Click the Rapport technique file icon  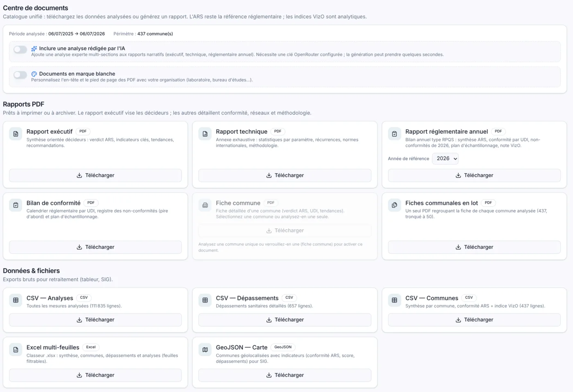(205, 134)
